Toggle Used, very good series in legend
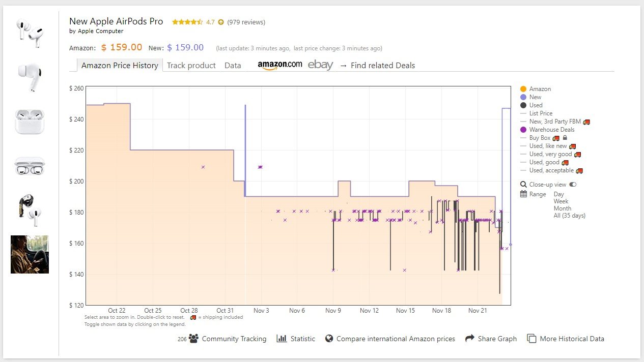 click(550, 154)
